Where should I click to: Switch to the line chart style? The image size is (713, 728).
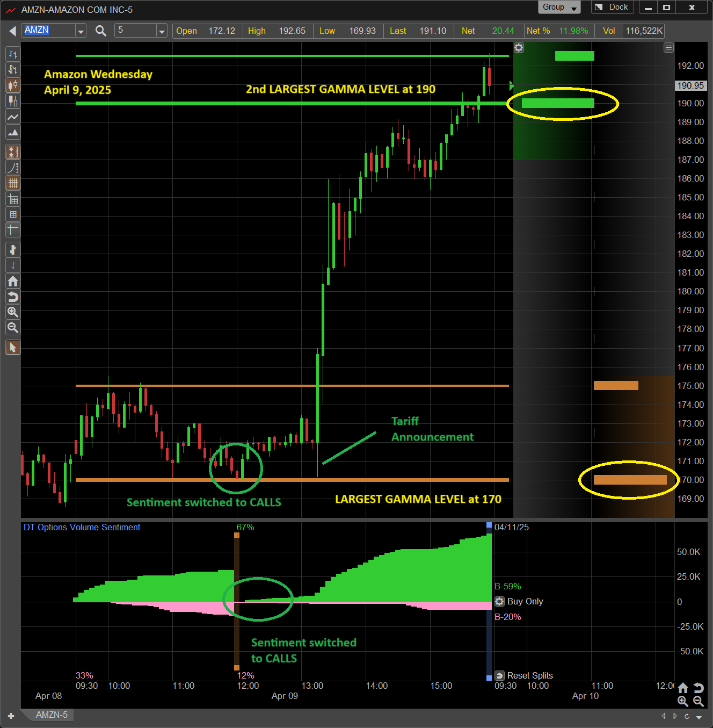(13, 117)
